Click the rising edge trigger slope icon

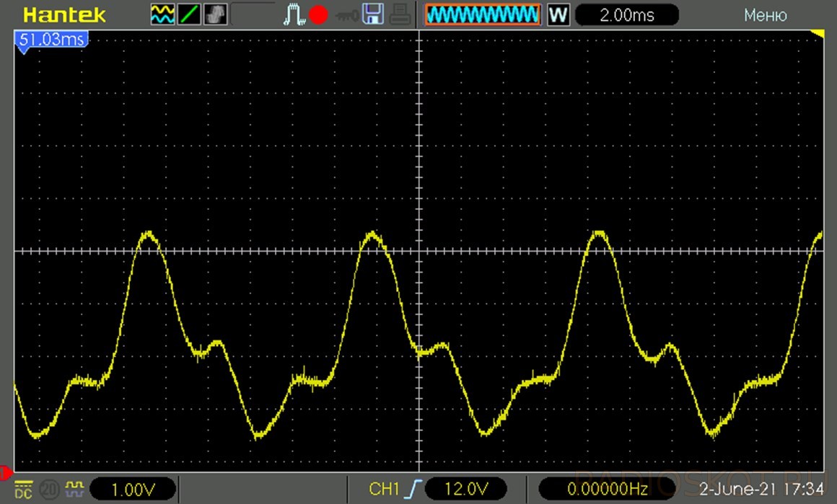point(413,490)
